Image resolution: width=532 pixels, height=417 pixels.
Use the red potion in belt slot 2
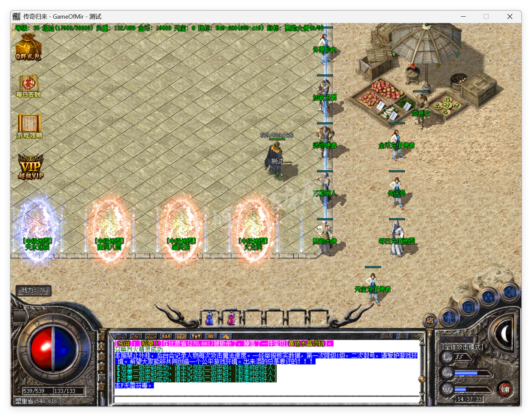click(x=231, y=318)
